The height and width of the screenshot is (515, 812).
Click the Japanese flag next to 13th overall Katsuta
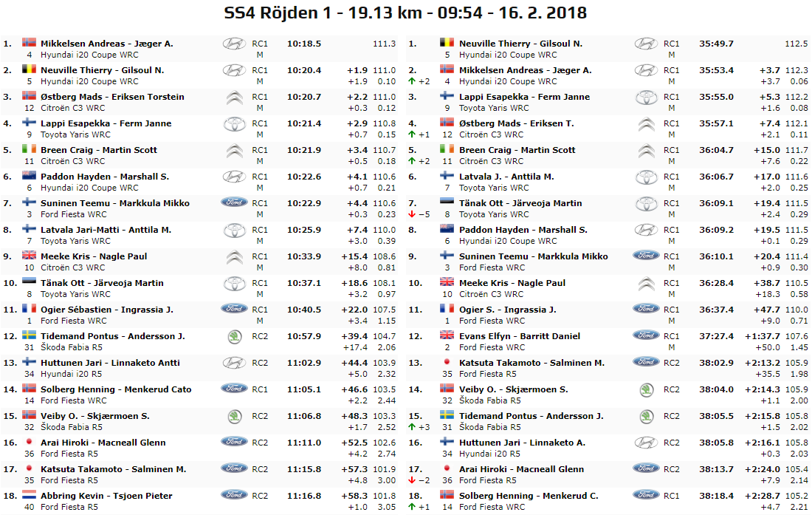(447, 362)
